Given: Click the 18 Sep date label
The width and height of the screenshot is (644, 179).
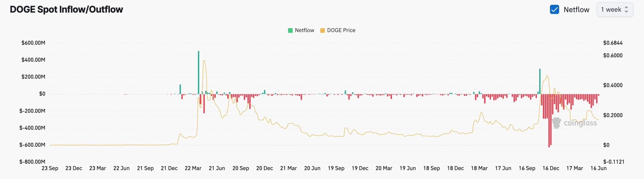Looking at the screenshot, I should 432,168.
